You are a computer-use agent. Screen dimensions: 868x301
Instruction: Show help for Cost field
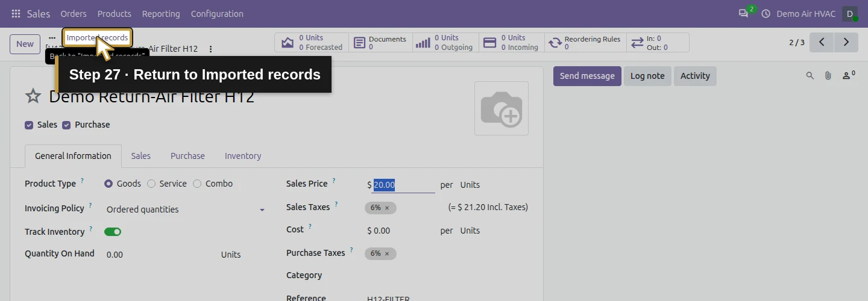coord(310,227)
